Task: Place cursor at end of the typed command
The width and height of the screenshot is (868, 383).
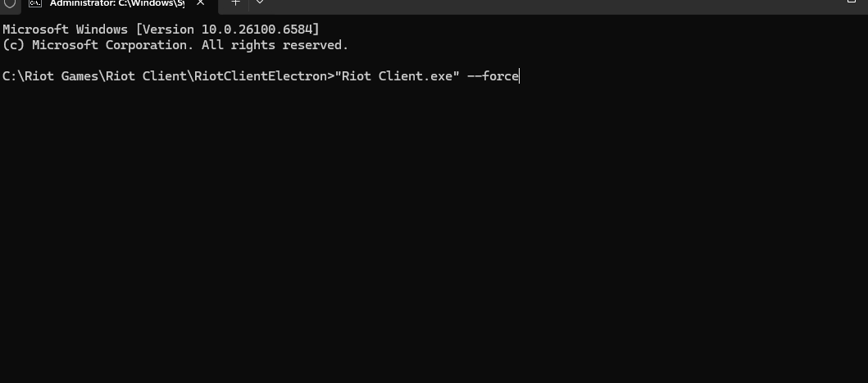Action: [x=520, y=76]
